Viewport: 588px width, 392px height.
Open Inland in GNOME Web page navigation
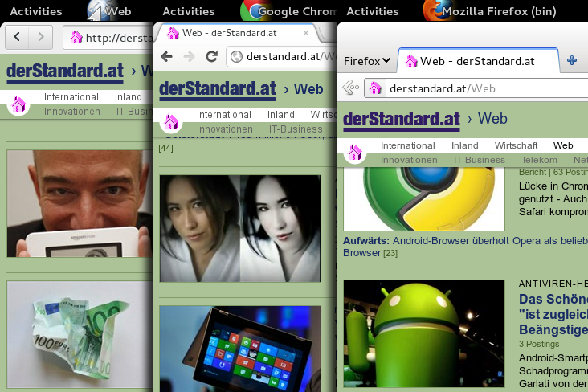click(129, 97)
